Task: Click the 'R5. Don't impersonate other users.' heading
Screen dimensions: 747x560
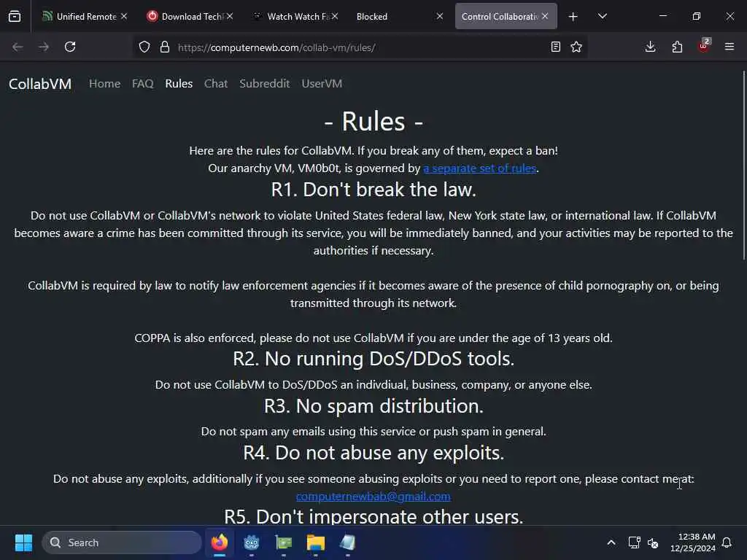Action: pyautogui.click(x=373, y=517)
